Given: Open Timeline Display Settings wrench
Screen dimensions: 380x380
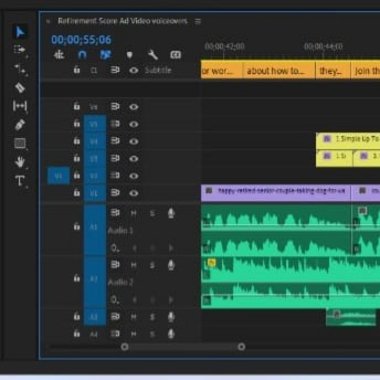Looking at the screenshot, I should tap(153, 54).
